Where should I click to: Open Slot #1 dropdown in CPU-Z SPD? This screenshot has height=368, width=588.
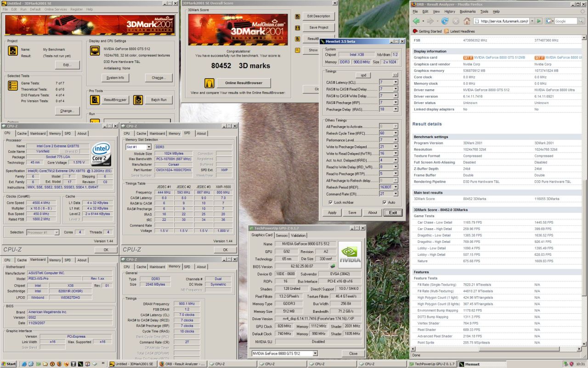click(x=148, y=147)
